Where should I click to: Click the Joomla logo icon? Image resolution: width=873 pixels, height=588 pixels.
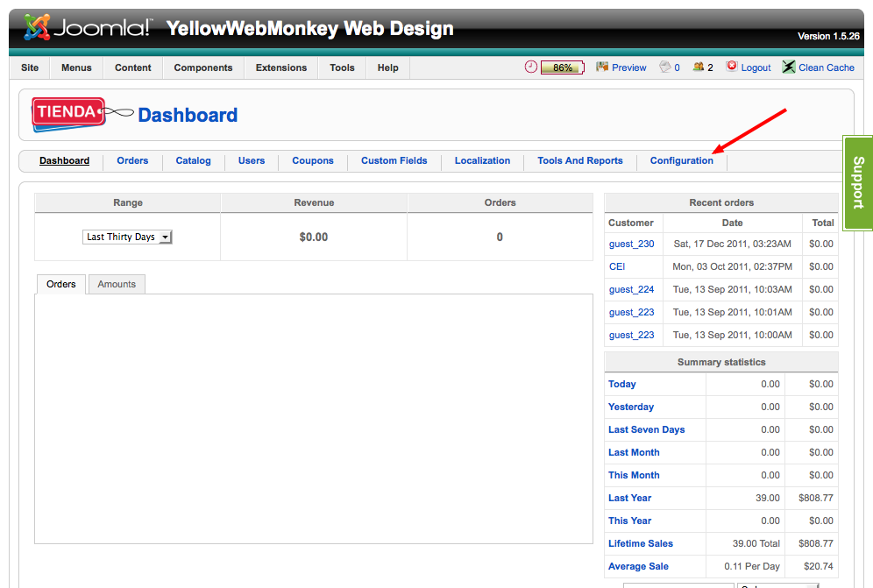click(x=37, y=27)
